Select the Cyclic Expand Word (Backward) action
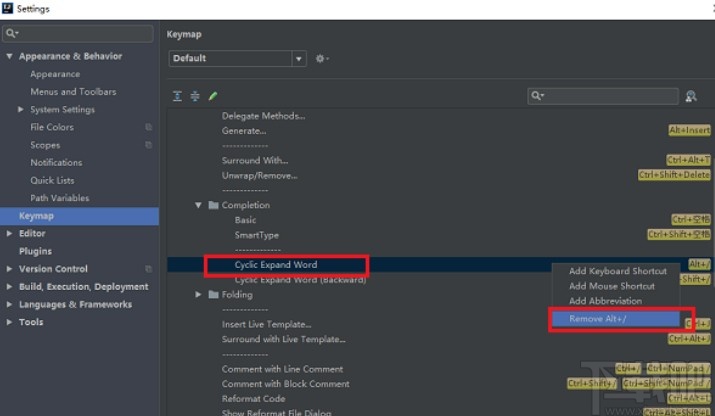The height and width of the screenshot is (416, 715). (x=301, y=280)
